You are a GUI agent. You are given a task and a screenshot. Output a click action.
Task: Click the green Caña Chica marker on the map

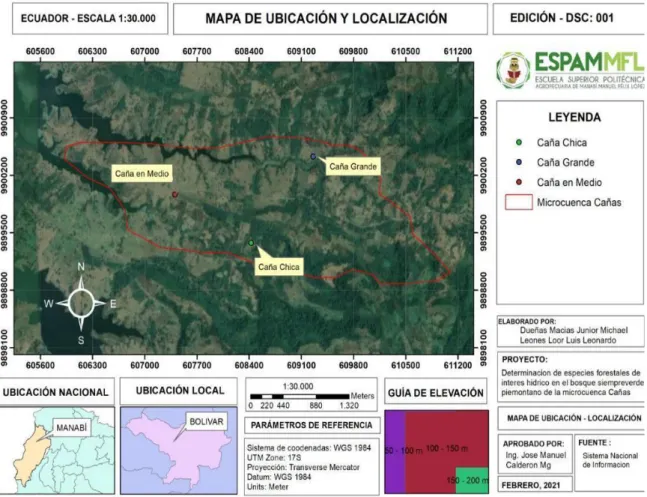coord(251,243)
